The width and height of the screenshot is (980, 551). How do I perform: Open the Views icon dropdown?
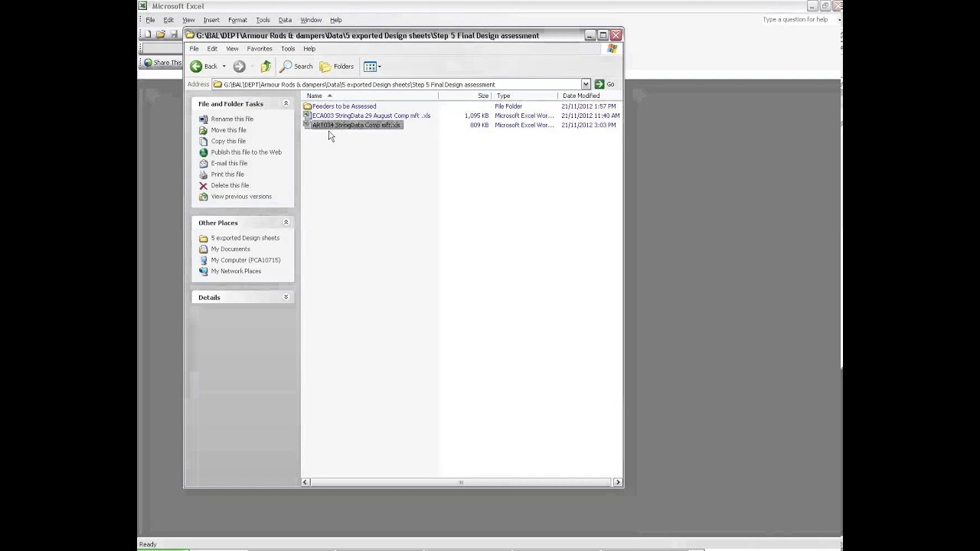372,67
